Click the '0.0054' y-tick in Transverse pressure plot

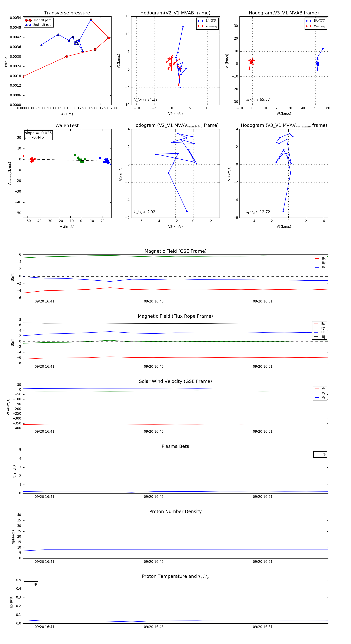coord(15,18)
